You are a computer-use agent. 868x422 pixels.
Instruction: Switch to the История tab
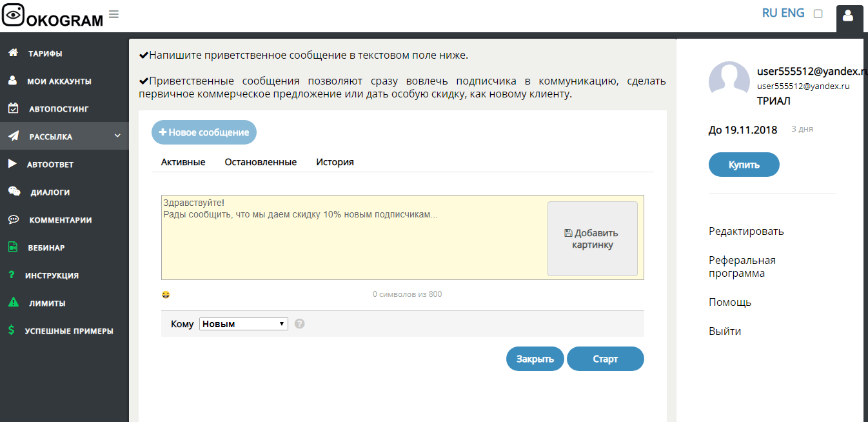coord(335,162)
